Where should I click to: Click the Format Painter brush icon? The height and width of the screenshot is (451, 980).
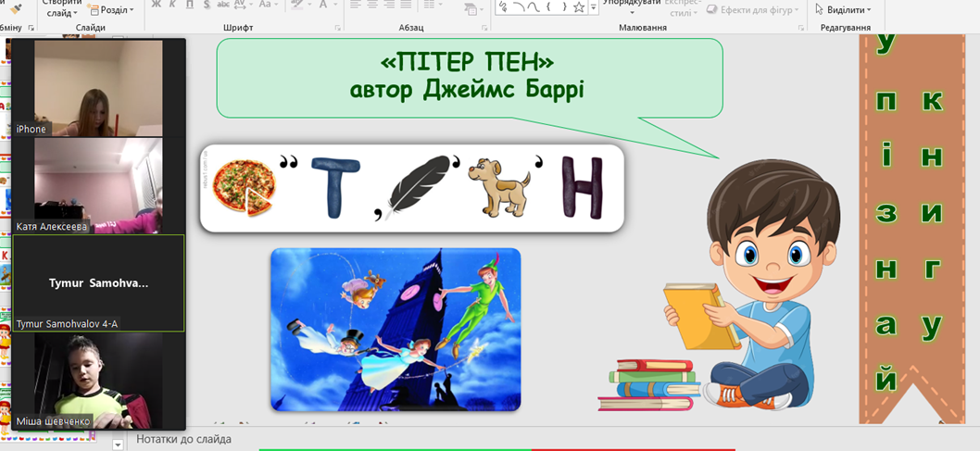tap(15, 7)
